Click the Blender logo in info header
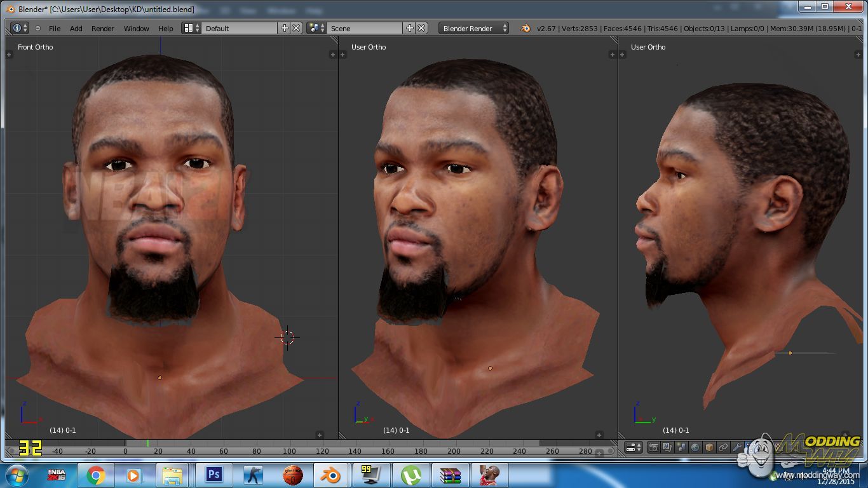The height and width of the screenshot is (488, 868). tap(526, 28)
